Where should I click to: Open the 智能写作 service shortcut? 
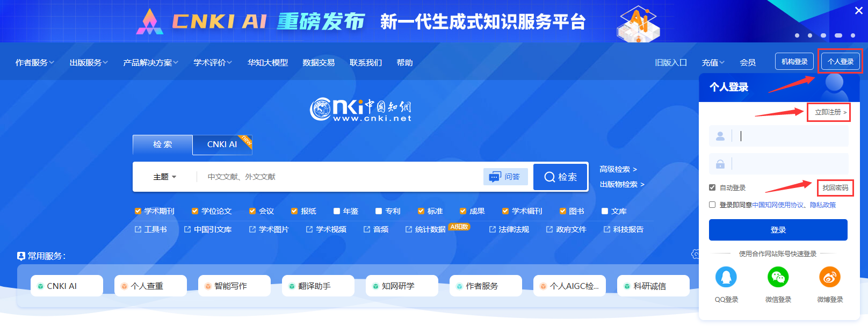pyautogui.click(x=234, y=286)
